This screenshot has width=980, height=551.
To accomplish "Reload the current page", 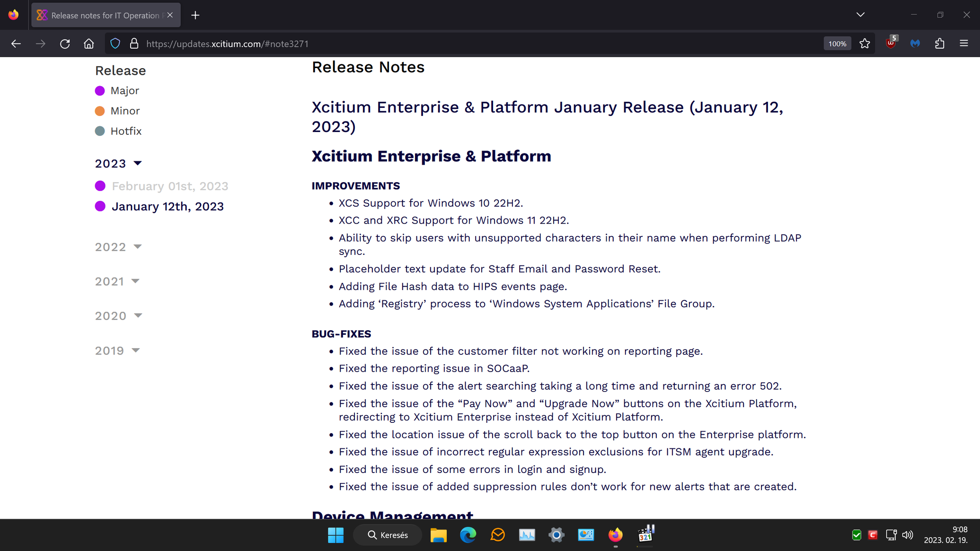I will [x=65, y=44].
